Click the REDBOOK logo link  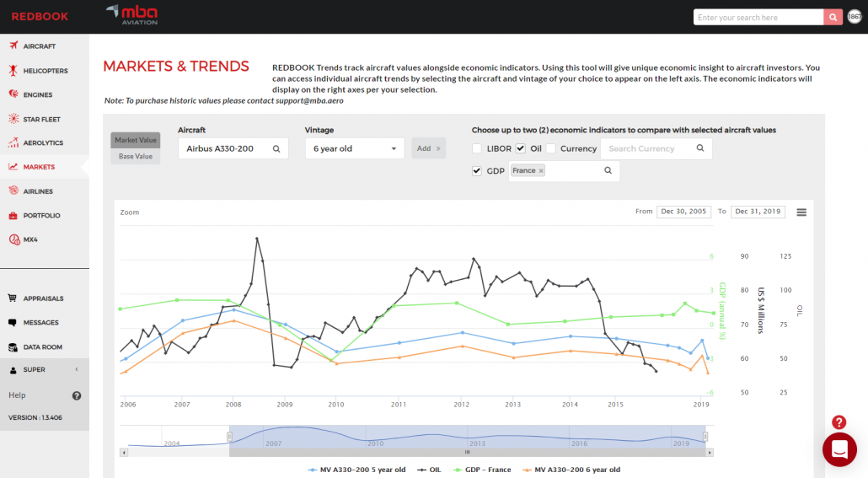pos(40,17)
